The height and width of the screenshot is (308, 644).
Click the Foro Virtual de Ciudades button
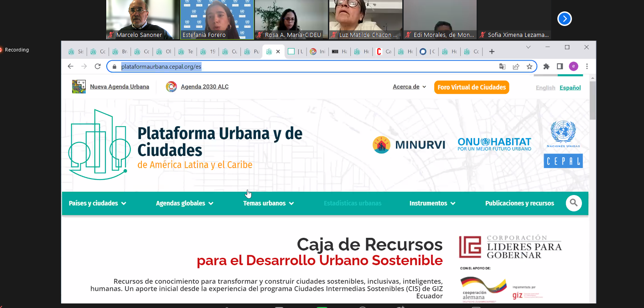coord(472,87)
